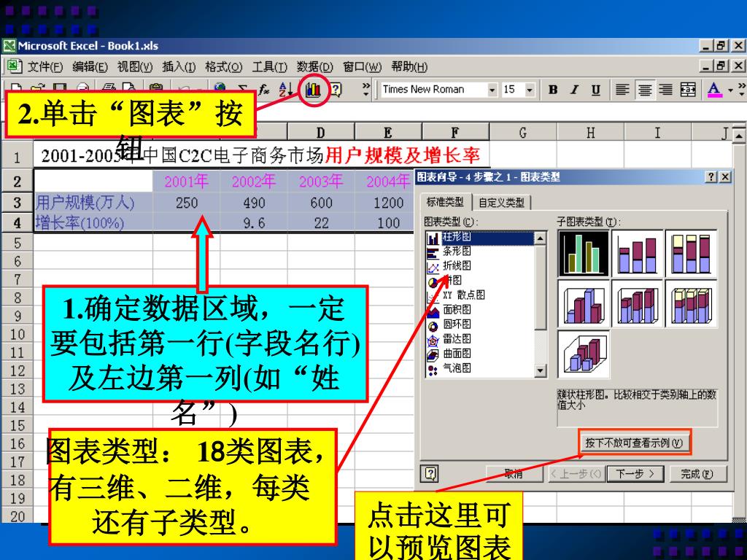
Task: Select 雷达图 radar chart type
Action: tap(457, 339)
